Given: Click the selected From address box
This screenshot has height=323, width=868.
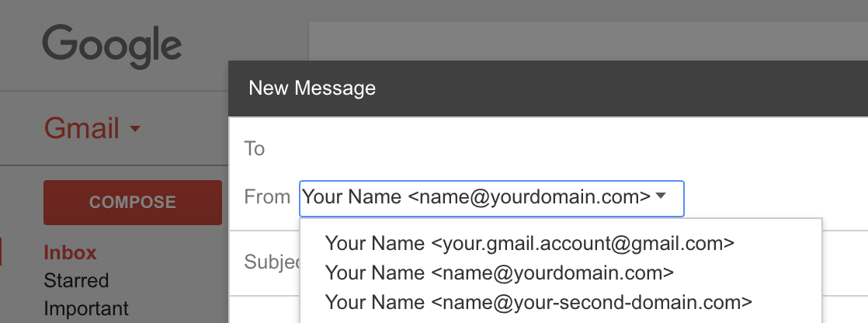Looking at the screenshot, I should tap(491, 198).
